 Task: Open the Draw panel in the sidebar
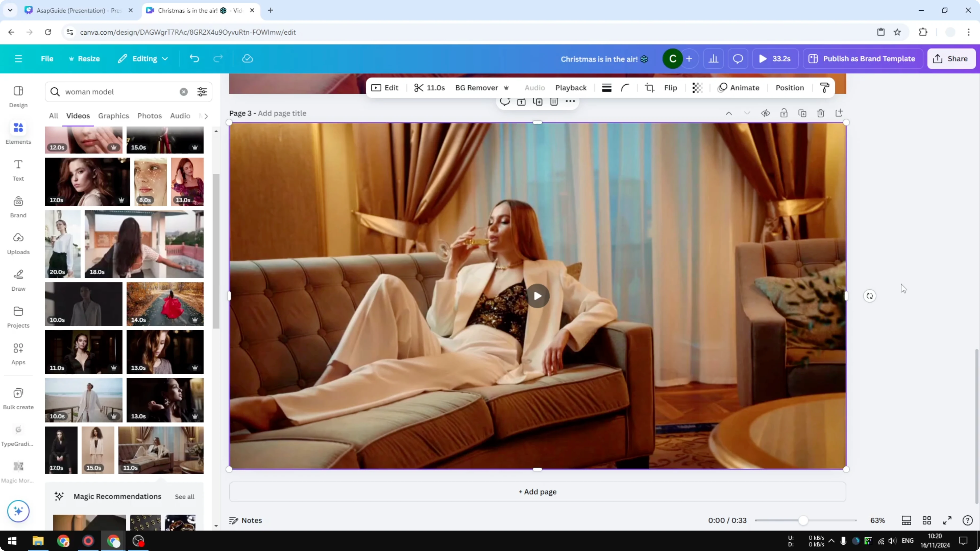(x=18, y=280)
